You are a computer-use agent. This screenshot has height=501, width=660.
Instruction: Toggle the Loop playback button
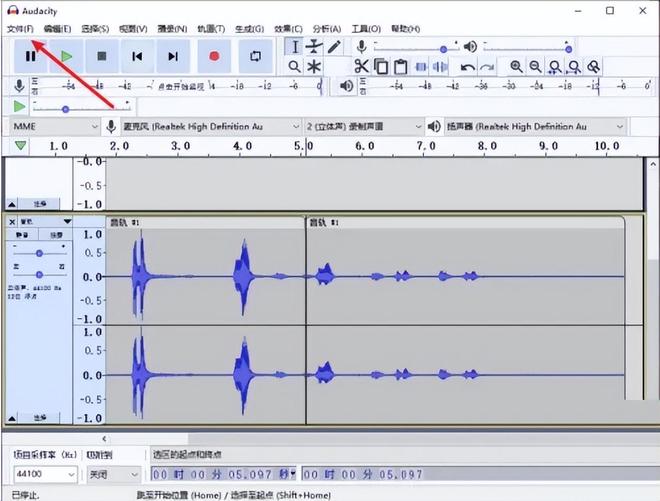pyautogui.click(x=256, y=57)
